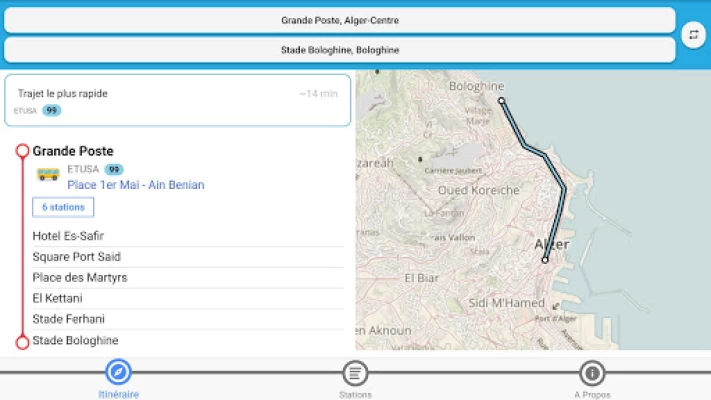Edit the Grande Poste origin field
Screen dimensions: 711x400
pos(340,20)
